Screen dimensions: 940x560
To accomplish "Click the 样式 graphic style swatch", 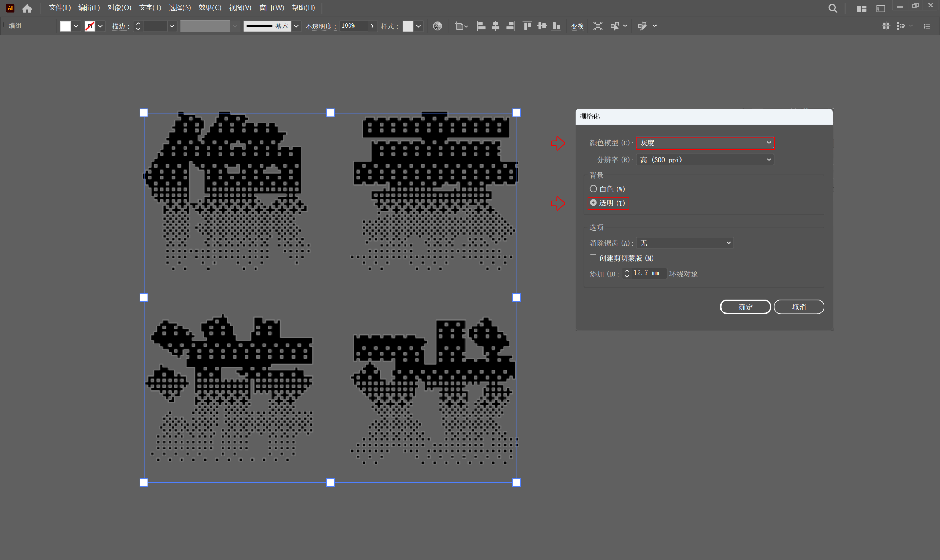I will pyautogui.click(x=408, y=26).
